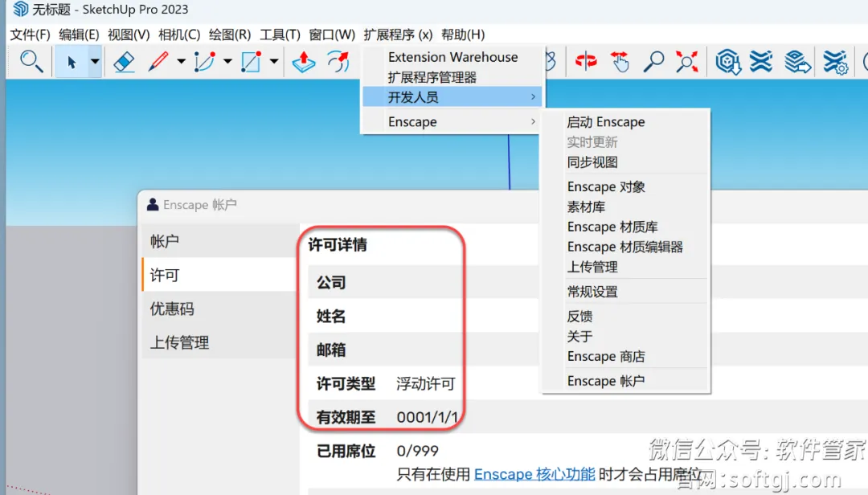Open the 编辑(E) menu
Image resolution: width=868 pixels, height=495 pixels.
click(79, 35)
